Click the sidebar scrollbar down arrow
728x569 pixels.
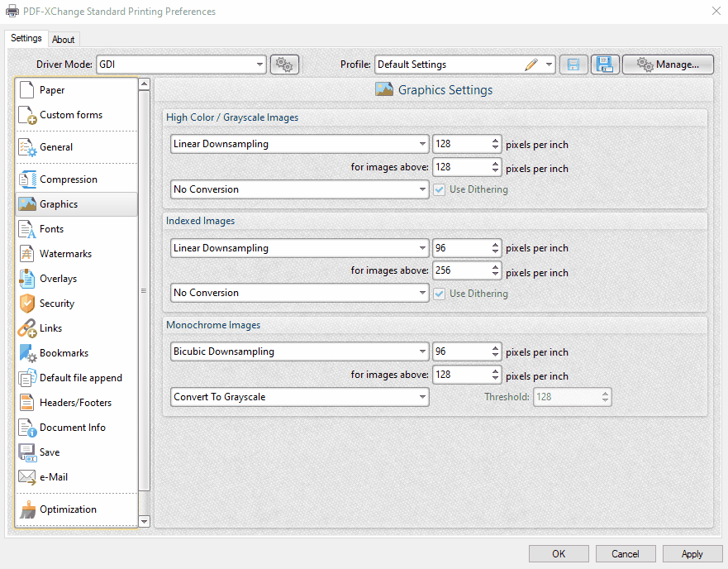pos(144,522)
